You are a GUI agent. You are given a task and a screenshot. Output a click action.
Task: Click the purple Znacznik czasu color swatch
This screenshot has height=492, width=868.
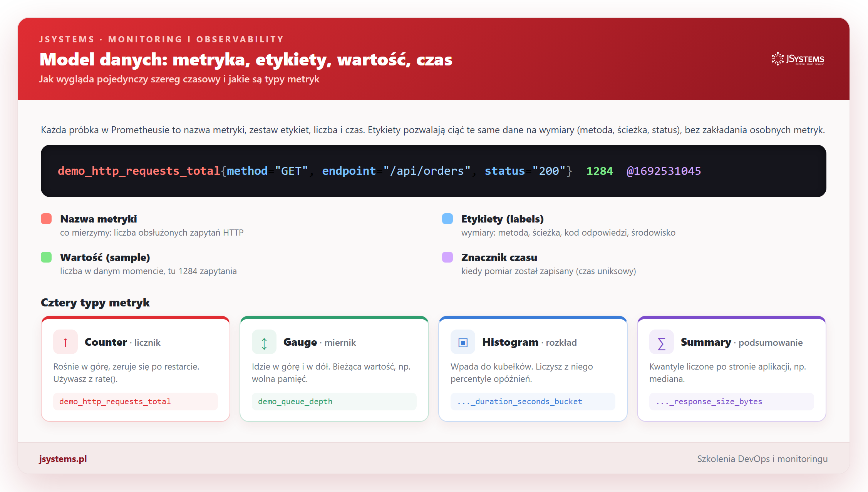click(x=447, y=257)
